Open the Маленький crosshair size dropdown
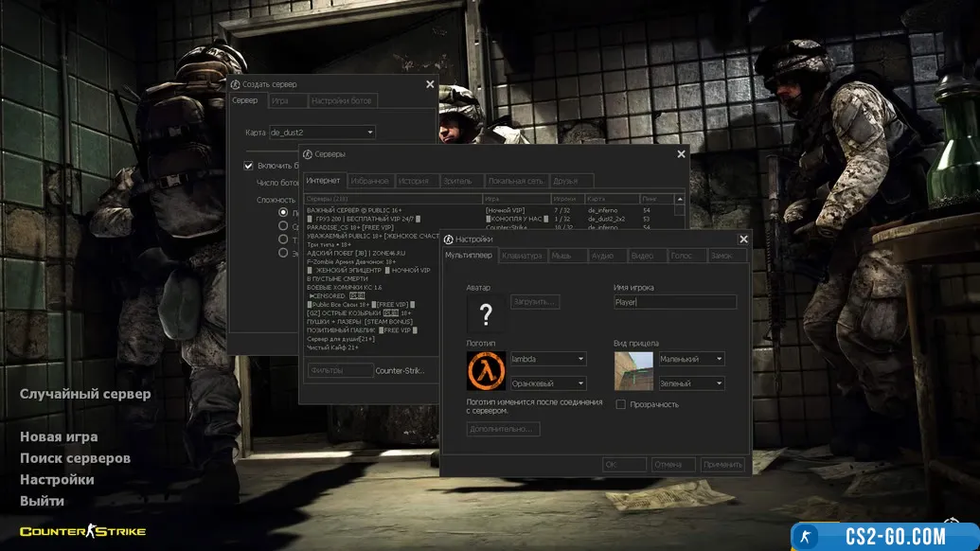Screen dimensions: 980x551 [x=691, y=359]
